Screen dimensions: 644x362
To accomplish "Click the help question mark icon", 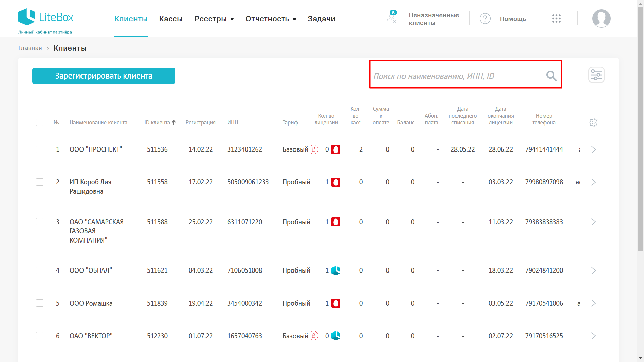I will click(485, 19).
